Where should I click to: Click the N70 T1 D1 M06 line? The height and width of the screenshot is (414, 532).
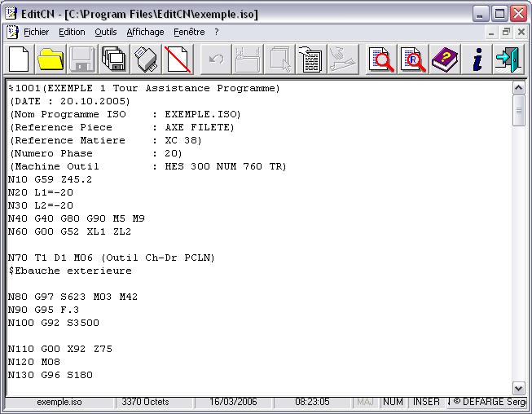(111, 258)
